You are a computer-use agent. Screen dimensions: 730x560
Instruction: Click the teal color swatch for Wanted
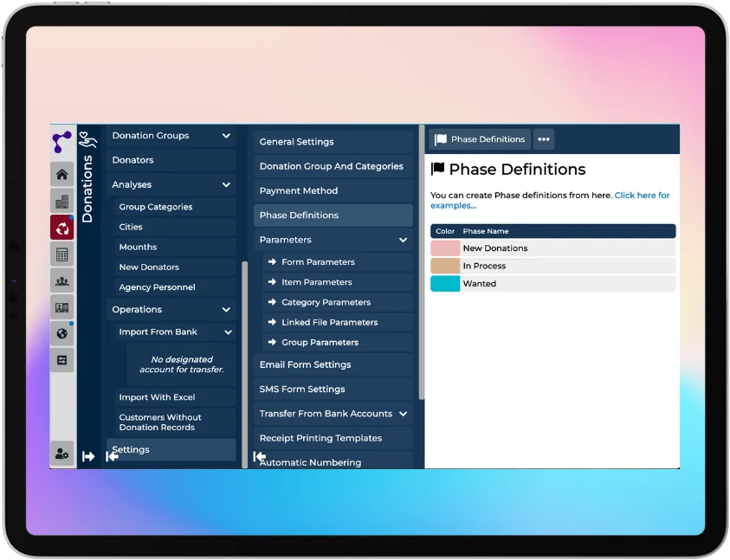pos(445,284)
